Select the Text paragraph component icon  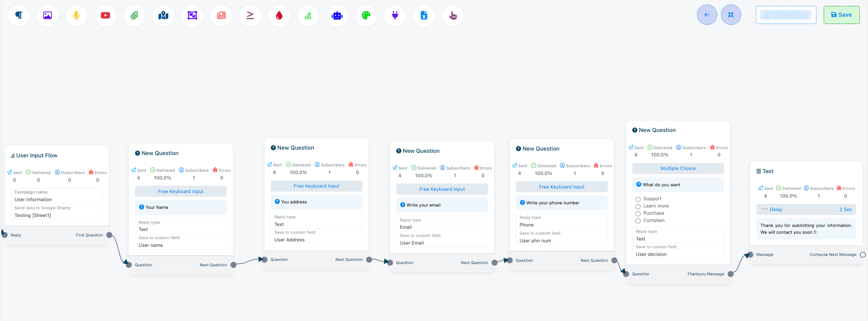click(x=19, y=15)
